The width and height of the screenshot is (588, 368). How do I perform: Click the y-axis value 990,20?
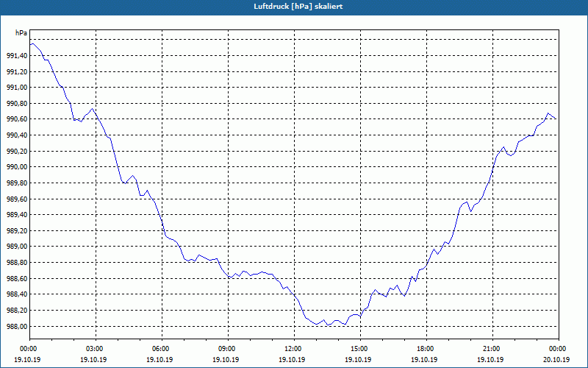coord(17,152)
